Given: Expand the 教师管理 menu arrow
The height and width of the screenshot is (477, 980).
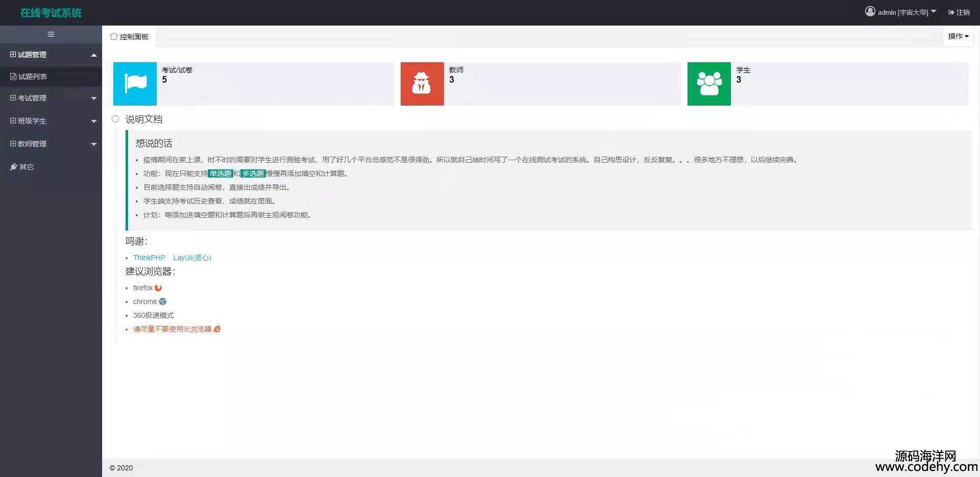Looking at the screenshot, I should click(x=94, y=144).
